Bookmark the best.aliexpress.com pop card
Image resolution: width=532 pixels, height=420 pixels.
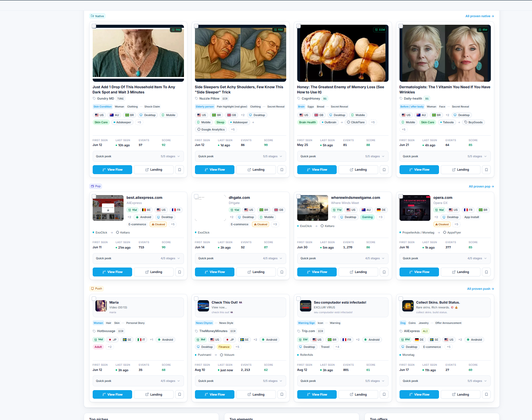(x=180, y=272)
